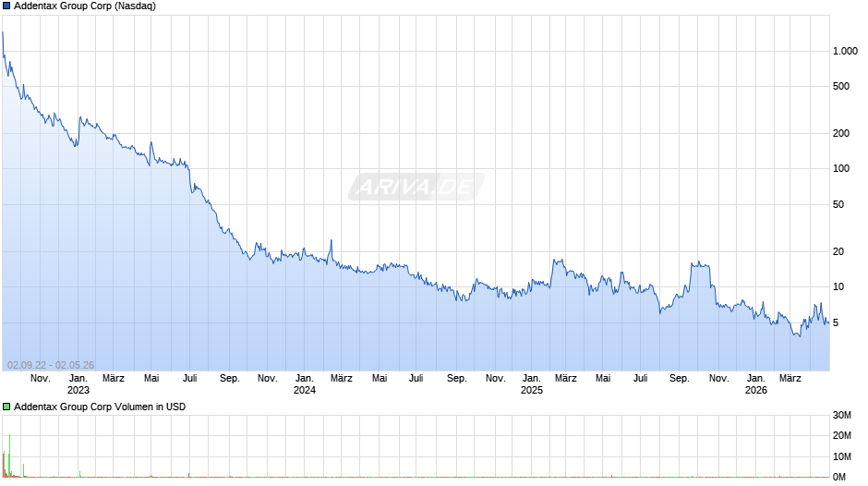Click the '500' price axis label
The image size is (868, 486).
coord(841,87)
